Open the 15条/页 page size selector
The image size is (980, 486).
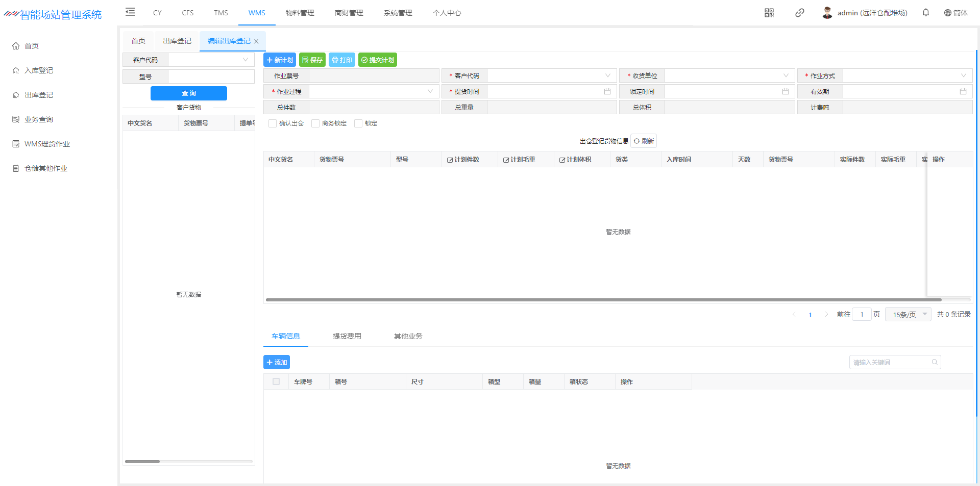(908, 315)
